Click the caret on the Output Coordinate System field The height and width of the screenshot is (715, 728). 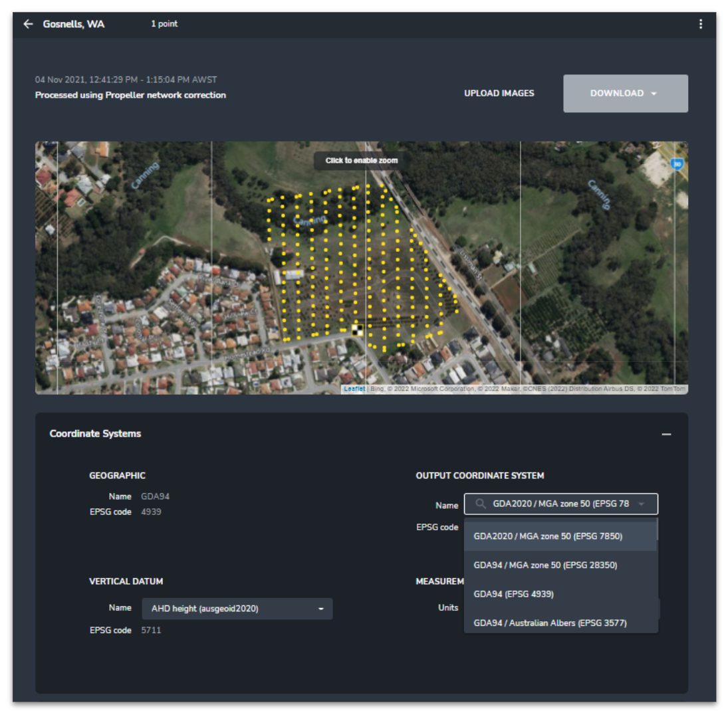pyautogui.click(x=642, y=504)
